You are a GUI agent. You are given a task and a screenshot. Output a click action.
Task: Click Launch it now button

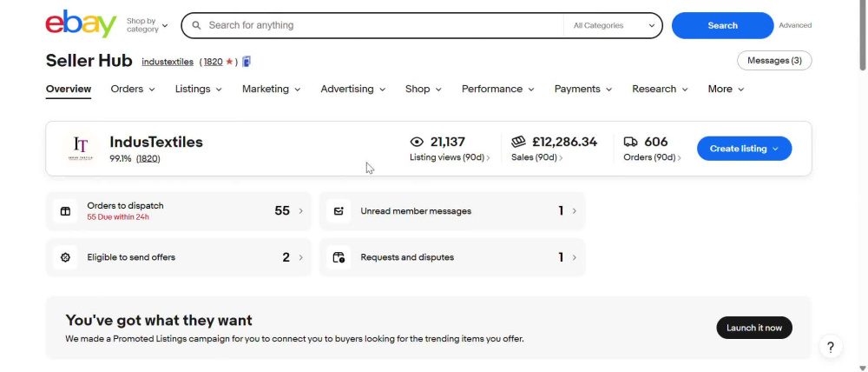click(x=754, y=328)
